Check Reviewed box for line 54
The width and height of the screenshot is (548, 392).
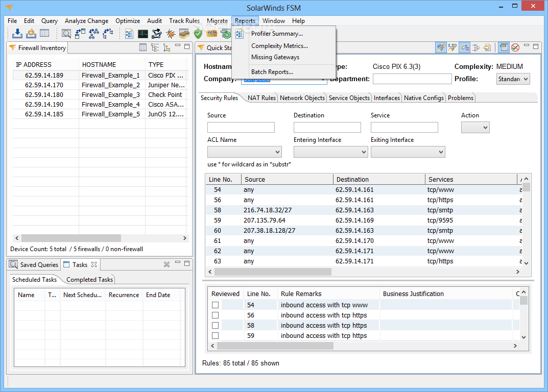click(216, 305)
